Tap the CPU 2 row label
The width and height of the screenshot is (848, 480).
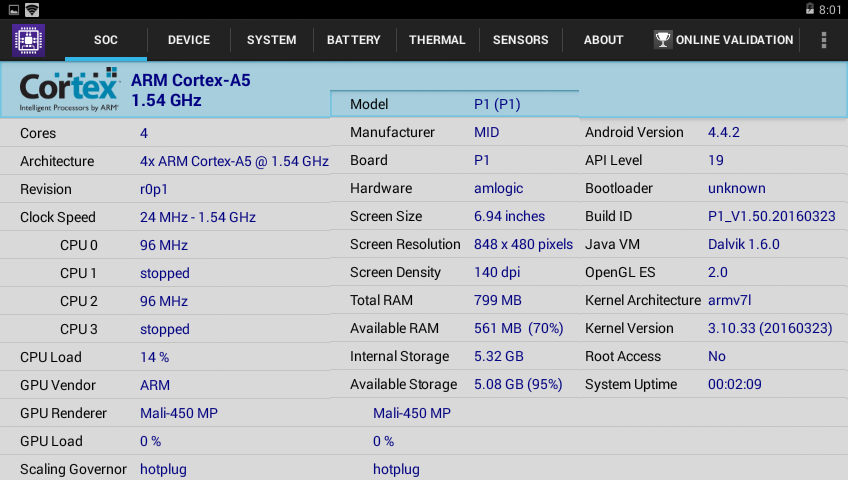tap(79, 301)
